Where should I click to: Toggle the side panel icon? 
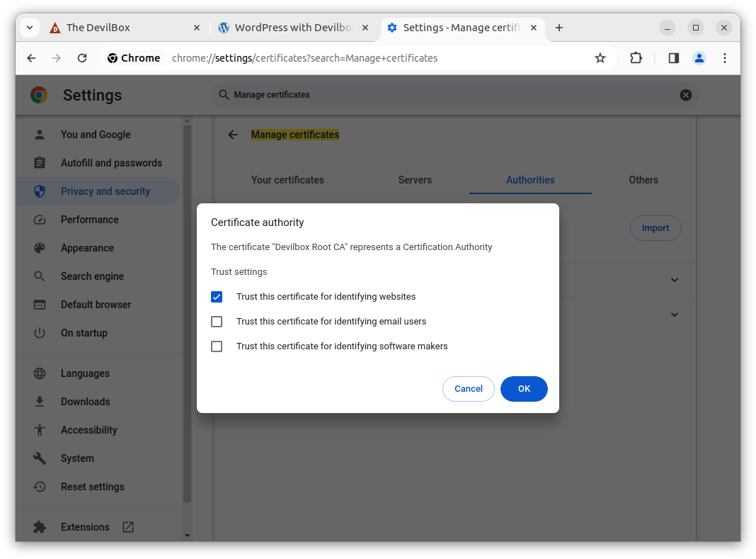673,58
